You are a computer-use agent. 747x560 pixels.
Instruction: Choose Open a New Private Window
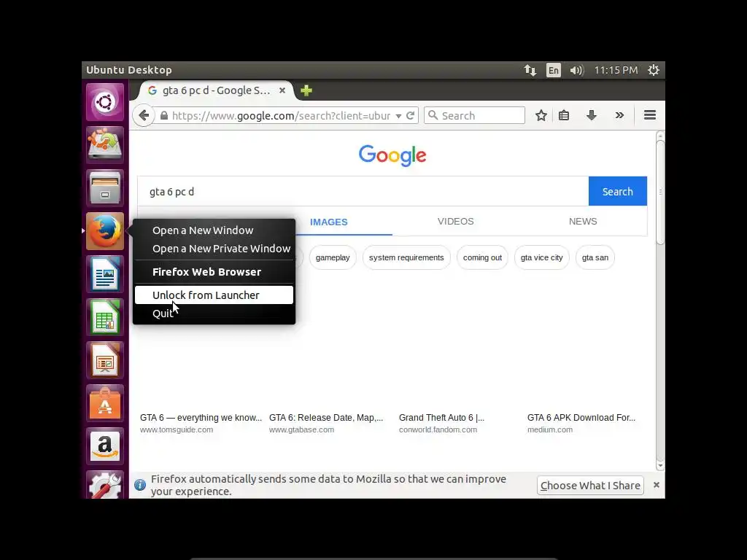click(x=214, y=249)
